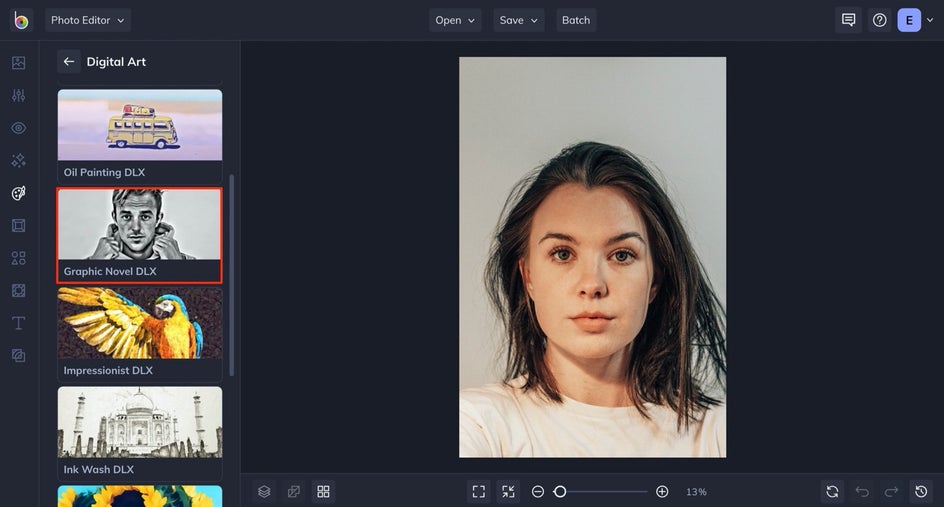Zoom in with the plus icon
This screenshot has height=507, width=944.
[x=662, y=491]
